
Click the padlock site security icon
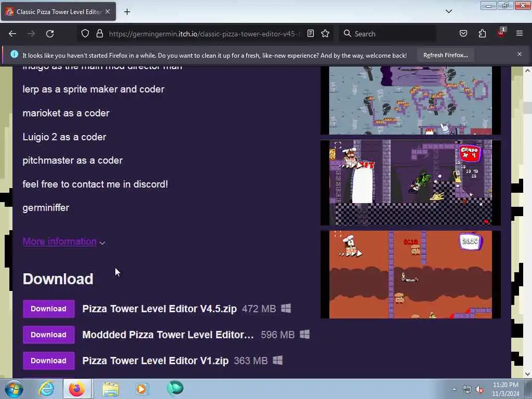click(99, 34)
